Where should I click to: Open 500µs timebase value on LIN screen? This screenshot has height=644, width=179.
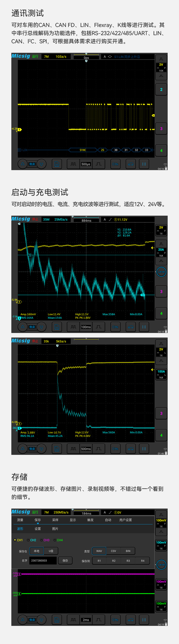point(86,164)
